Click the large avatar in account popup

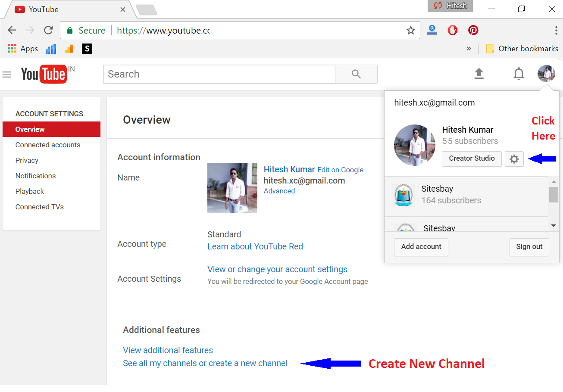pyautogui.click(x=415, y=145)
